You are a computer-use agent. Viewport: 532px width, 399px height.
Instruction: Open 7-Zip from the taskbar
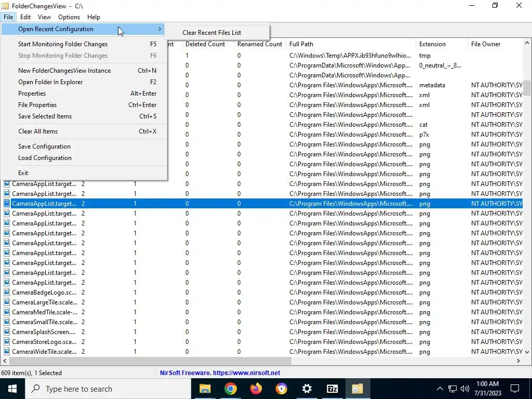[x=332, y=389]
